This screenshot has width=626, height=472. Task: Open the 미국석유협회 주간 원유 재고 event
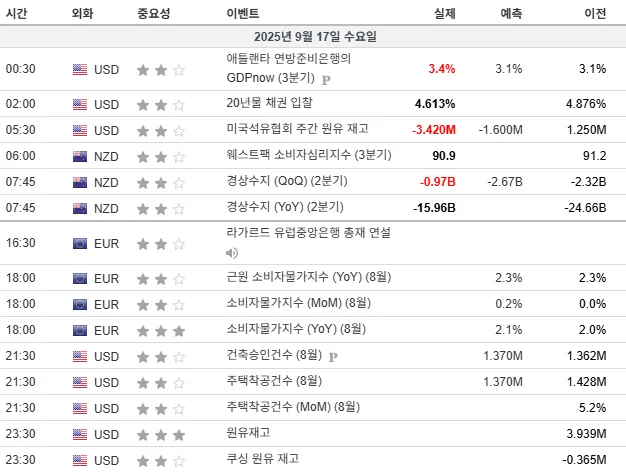pos(297,129)
